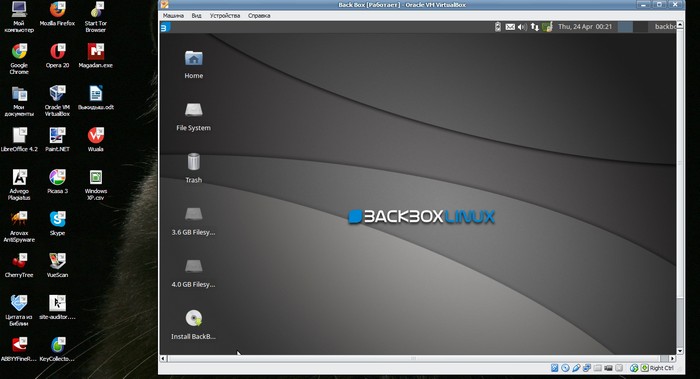The height and width of the screenshot is (379, 700).
Task: Launch LibreOffice 4.2 shortcut
Action: pos(19,139)
